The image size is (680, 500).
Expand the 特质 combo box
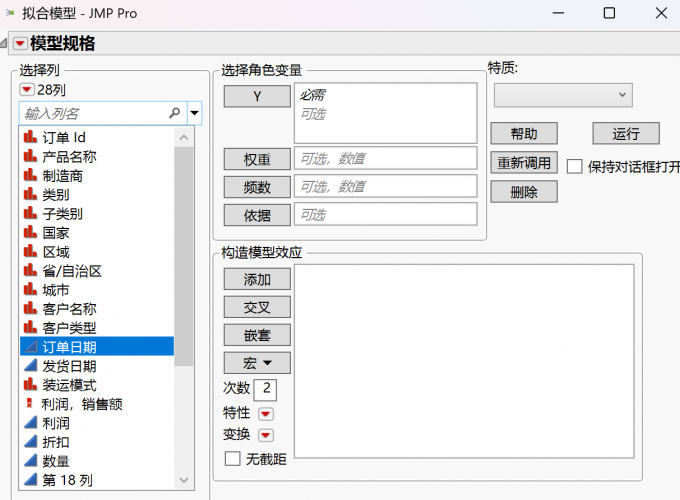click(563, 94)
